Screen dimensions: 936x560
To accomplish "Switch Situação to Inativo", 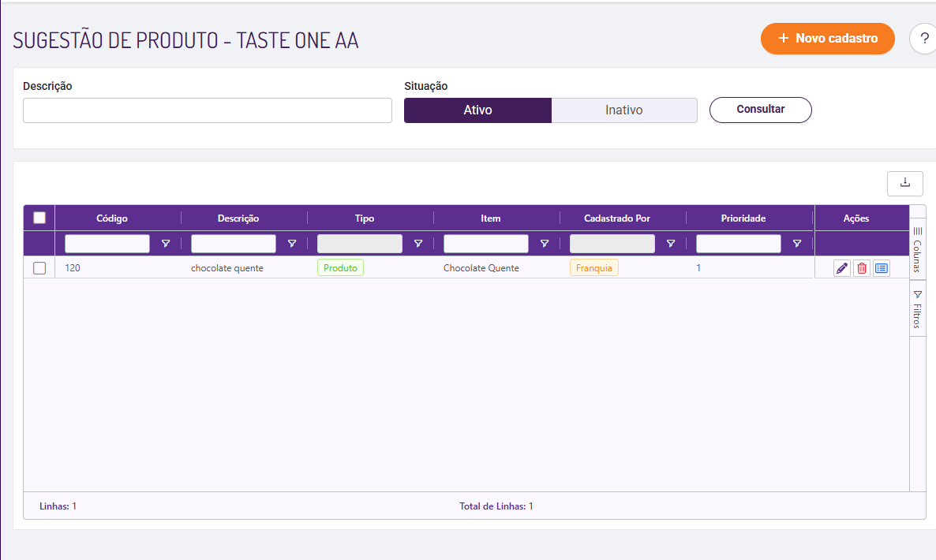I will pyautogui.click(x=624, y=110).
